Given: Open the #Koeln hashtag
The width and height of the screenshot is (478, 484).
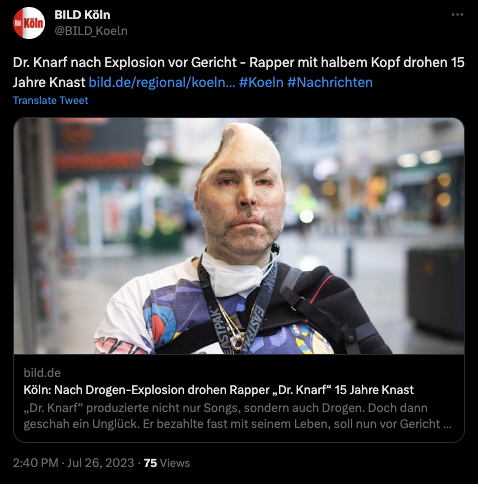Looking at the screenshot, I should 261,82.
